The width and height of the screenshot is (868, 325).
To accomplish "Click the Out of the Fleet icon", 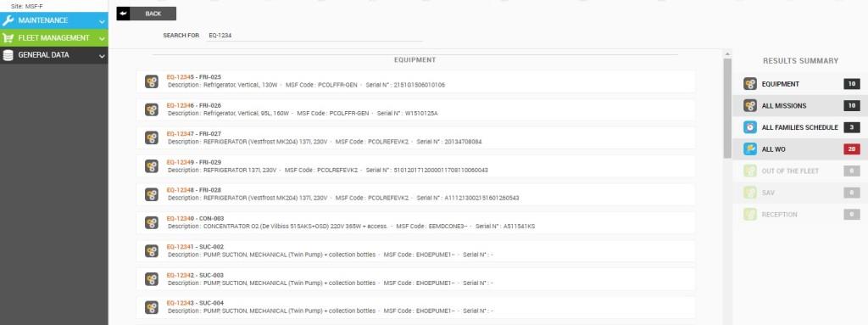I will point(750,171).
